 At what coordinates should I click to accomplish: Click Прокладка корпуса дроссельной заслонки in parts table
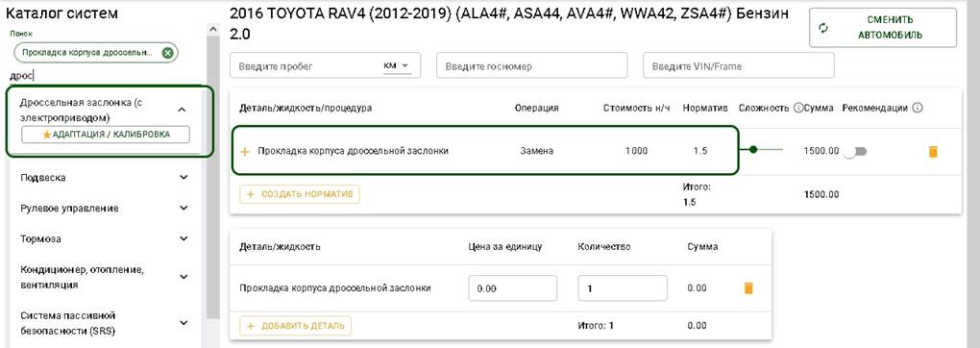335,287
